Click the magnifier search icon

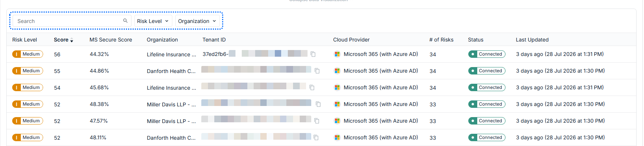coord(126,21)
